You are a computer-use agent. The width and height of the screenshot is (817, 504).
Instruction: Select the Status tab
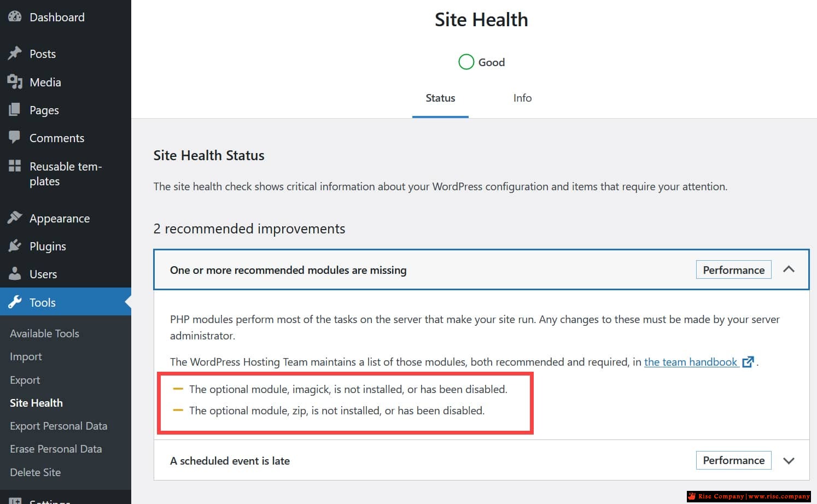(440, 98)
